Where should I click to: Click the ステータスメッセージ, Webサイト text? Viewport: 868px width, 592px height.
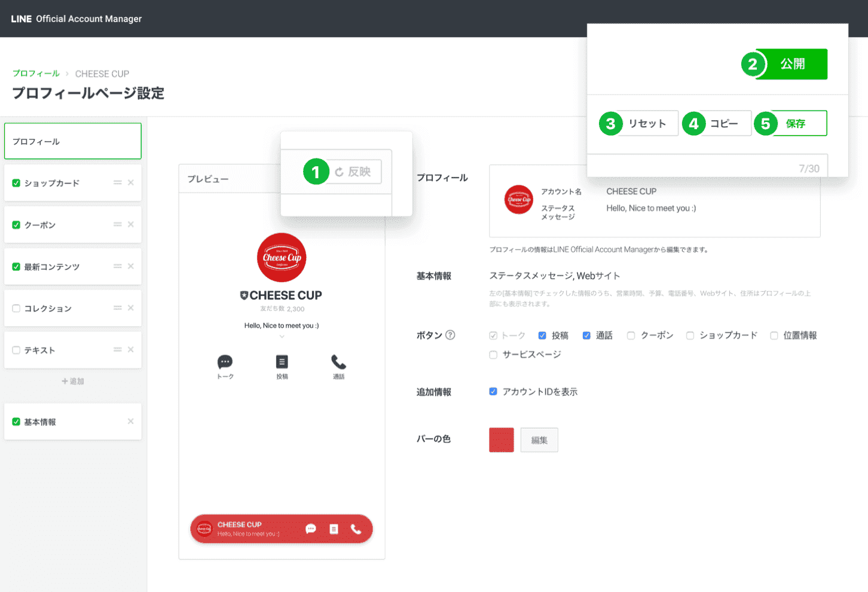[555, 276]
